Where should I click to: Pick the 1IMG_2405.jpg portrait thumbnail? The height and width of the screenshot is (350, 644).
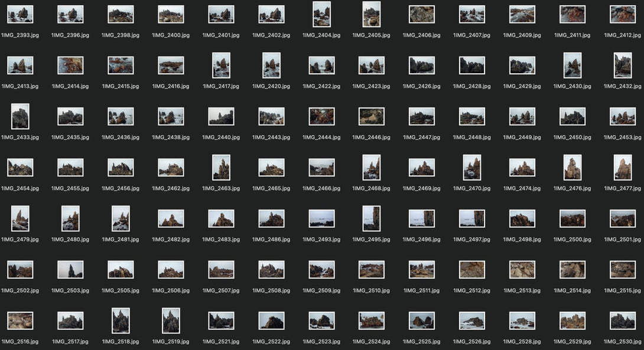coord(372,14)
